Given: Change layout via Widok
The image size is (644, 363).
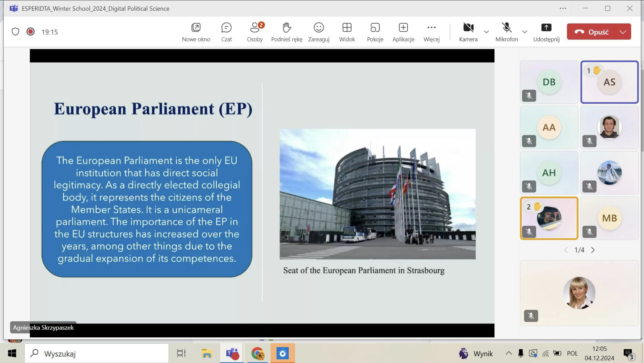Looking at the screenshot, I should point(347,32).
